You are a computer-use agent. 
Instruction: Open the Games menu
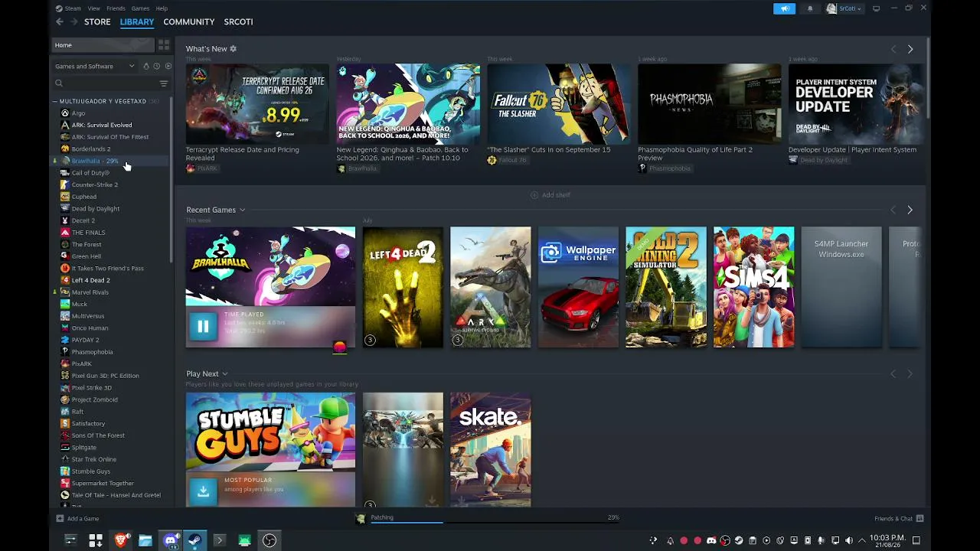coord(140,8)
